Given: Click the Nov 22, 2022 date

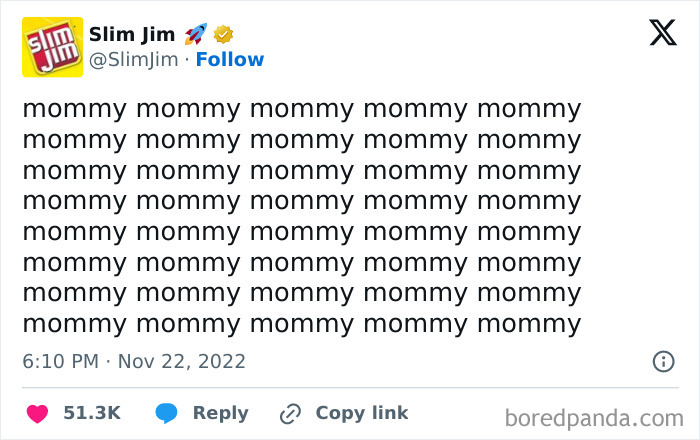Looking at the screenshot, I should point(182,361).
